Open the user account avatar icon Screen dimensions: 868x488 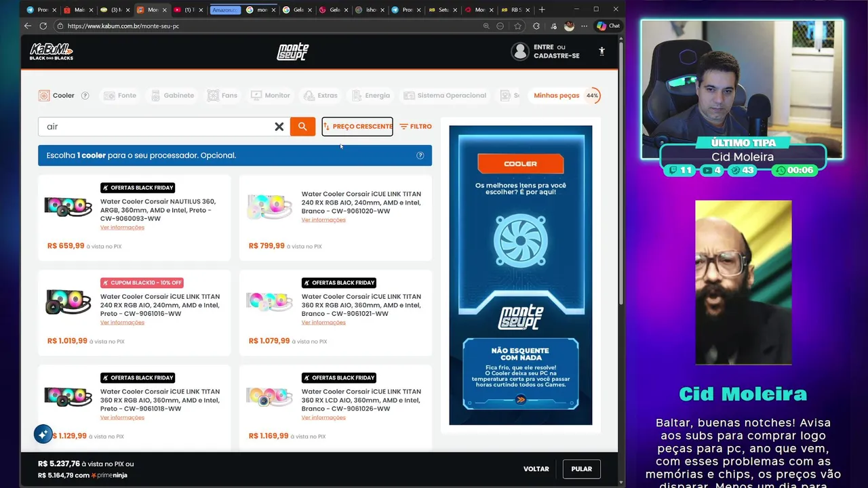click(x=520, y=52)
